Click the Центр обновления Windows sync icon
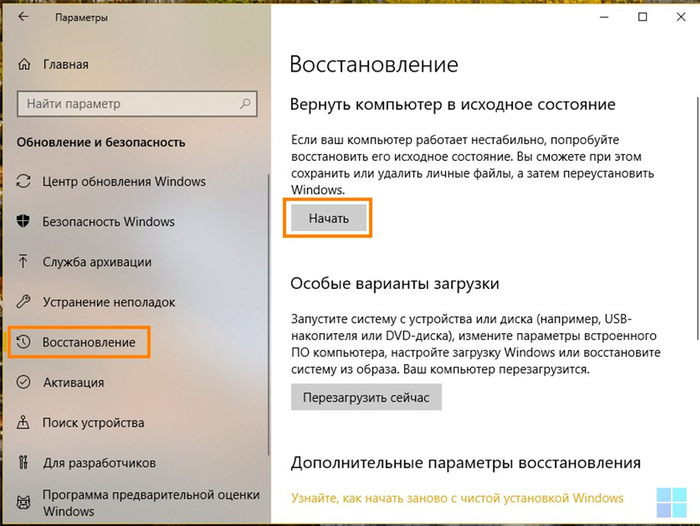 pos(24,182)
